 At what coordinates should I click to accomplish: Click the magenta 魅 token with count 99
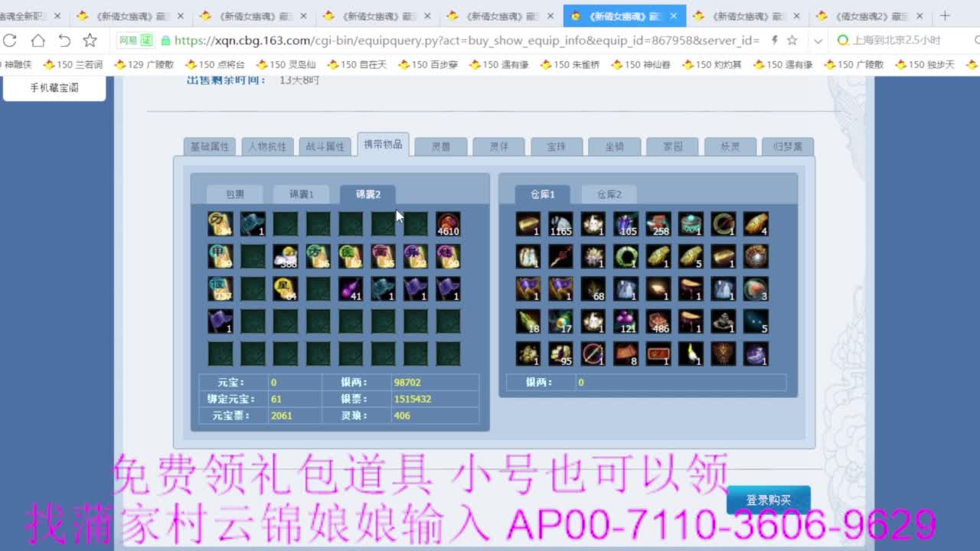(449, 256)
